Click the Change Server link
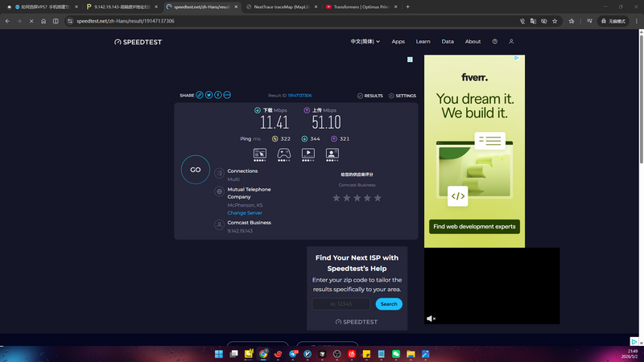644x362 pixels. (x=245, y=212)
